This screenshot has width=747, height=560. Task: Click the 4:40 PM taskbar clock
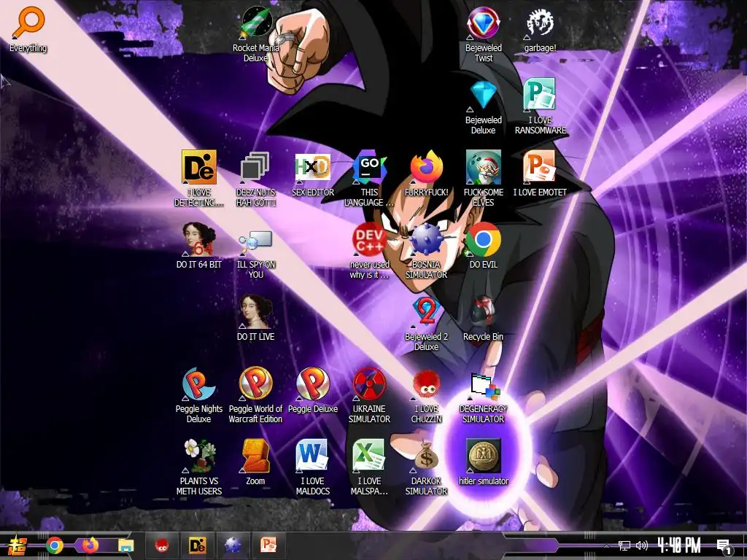[x=680, y=545]
